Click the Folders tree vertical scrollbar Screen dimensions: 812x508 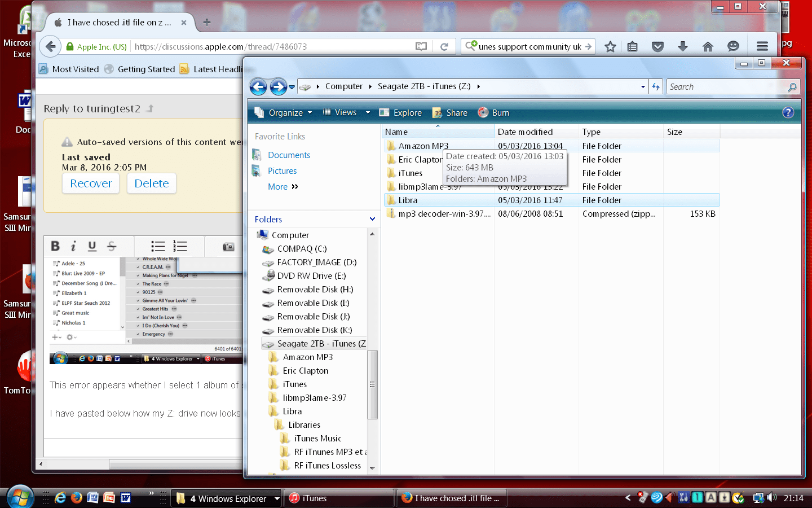click(x=372, y=384)
